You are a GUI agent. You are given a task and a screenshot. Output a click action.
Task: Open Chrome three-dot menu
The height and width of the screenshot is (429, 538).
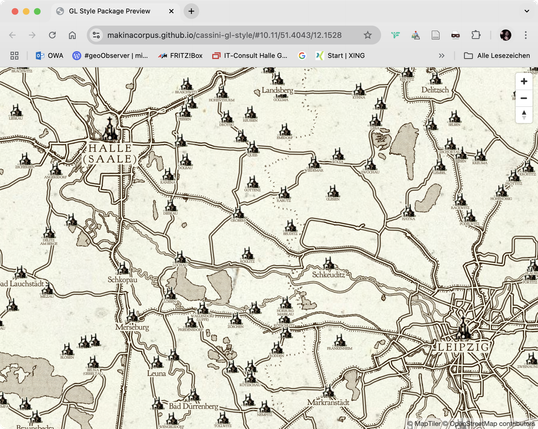click(525, 35)
